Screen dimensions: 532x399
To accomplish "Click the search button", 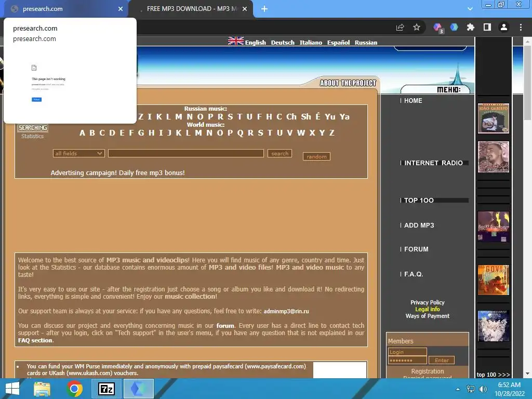I will tap(280, 153).
